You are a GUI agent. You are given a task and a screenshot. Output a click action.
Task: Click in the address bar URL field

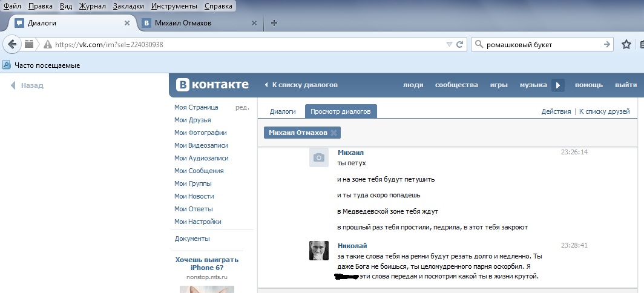[x=242, y=44]
